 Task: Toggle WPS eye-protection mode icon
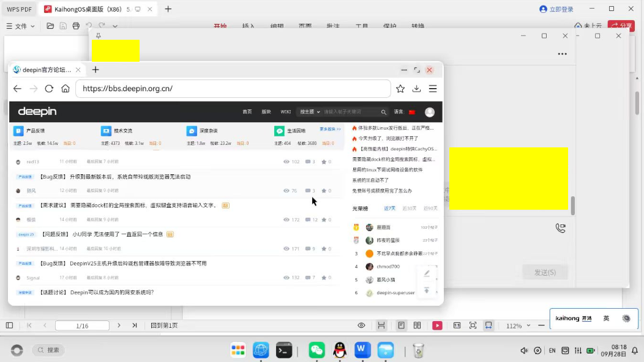coord(361,325)
